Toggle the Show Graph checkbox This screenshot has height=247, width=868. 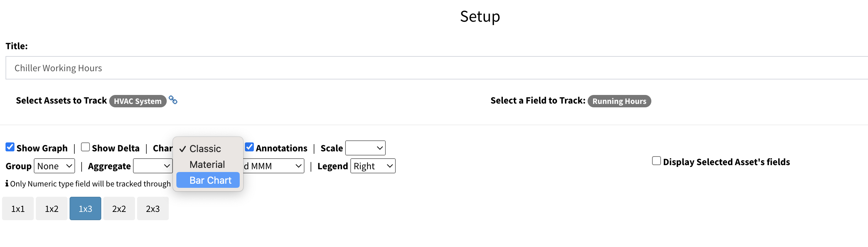pyautogui.click(x=10, y=147)
